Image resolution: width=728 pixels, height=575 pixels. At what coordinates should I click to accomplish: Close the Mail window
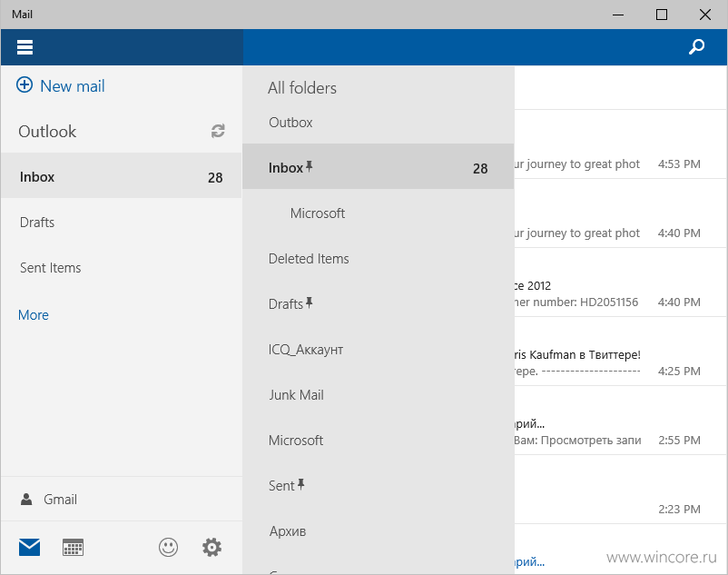pos(704,15)
